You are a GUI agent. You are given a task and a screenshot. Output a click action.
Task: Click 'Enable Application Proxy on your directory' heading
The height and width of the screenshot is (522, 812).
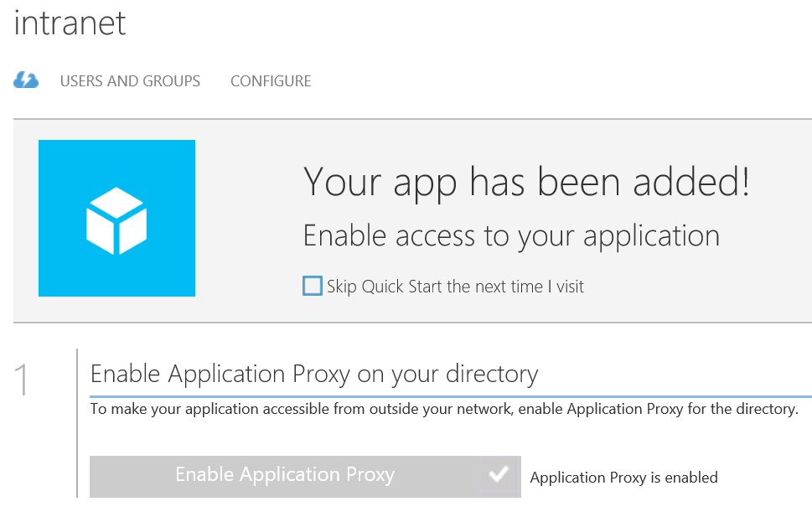(x=313, y=373)
